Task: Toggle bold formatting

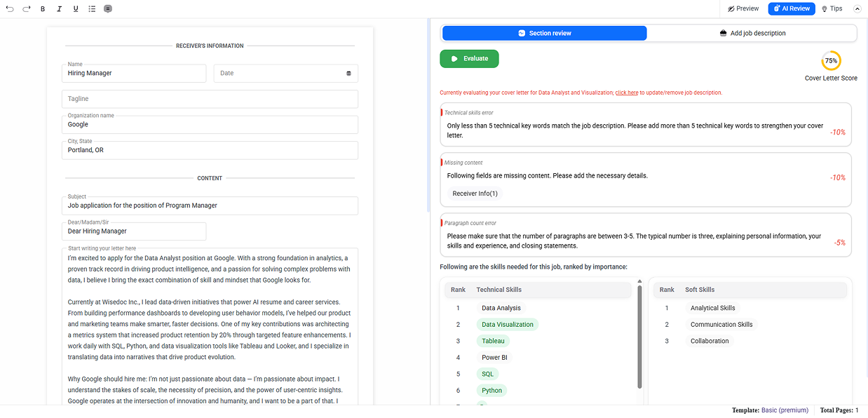Action: coord(43,8)
